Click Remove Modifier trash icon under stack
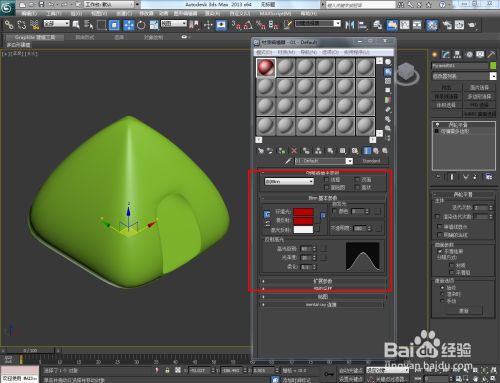This screenshot has width=500, height=383. pos(475,177)
